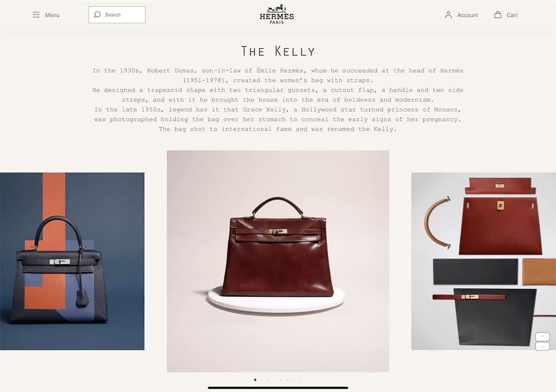Viewport: 556px width, 392px height.
Task: Click the Account text link
Action: 468,15
